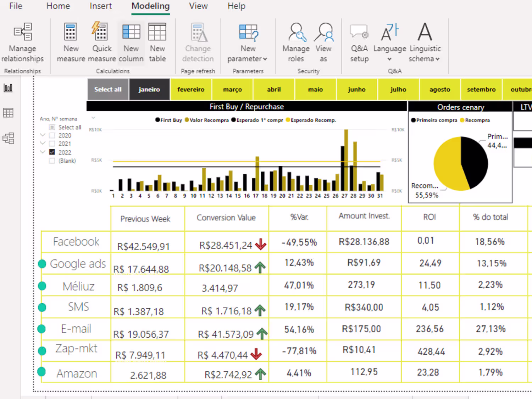The width and height of the screenshot is (532, 399).
Task: Expand the 2021 year node
Action: click(43, 144)
